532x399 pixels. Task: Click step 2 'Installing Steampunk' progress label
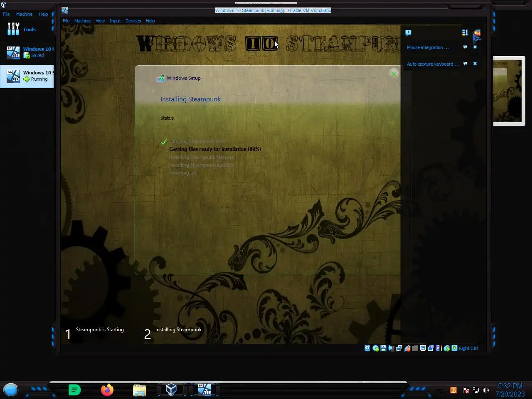pos(178,330)
